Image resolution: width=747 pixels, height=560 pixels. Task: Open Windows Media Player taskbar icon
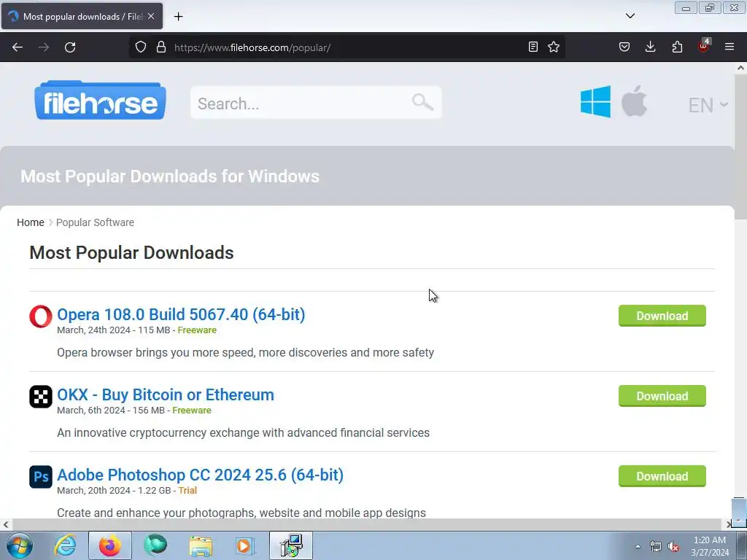click(245, 545)
